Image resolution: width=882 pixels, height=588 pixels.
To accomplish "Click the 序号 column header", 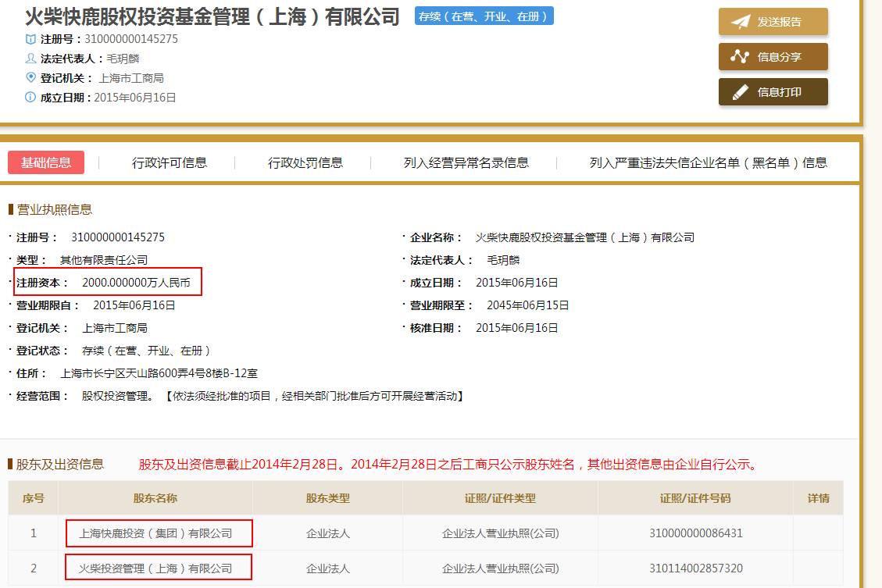I will tap(33, 499).
